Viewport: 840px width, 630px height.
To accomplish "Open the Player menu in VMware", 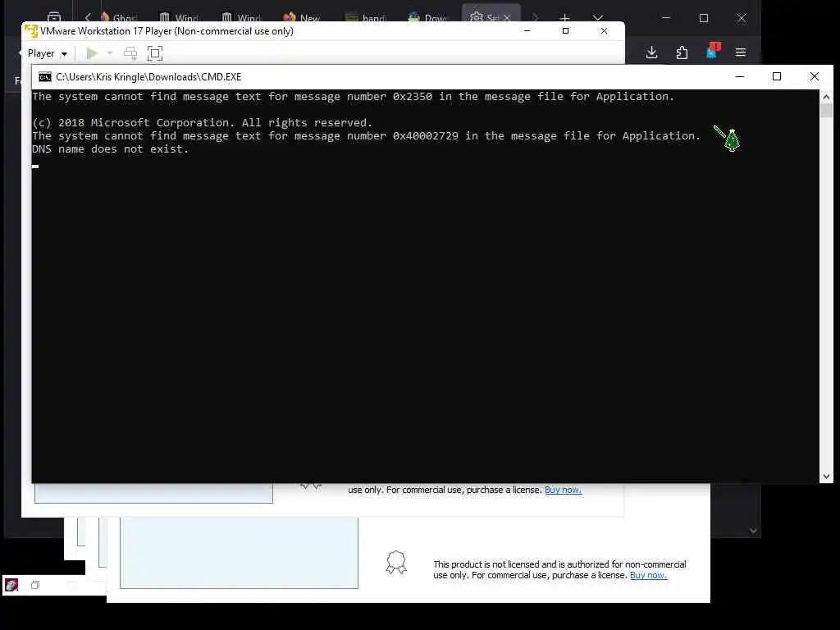I will coord(47,53).
